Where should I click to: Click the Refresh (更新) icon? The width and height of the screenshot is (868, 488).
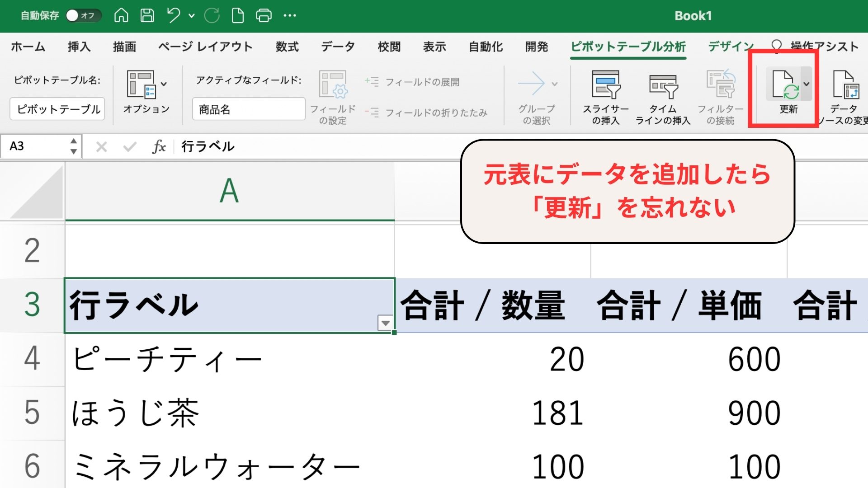(784, 85)
